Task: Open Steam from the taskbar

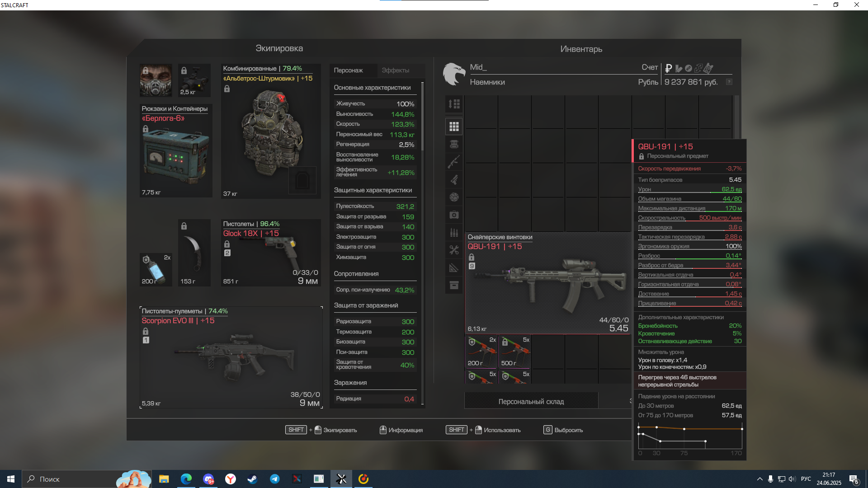Action: click(252, 479)
